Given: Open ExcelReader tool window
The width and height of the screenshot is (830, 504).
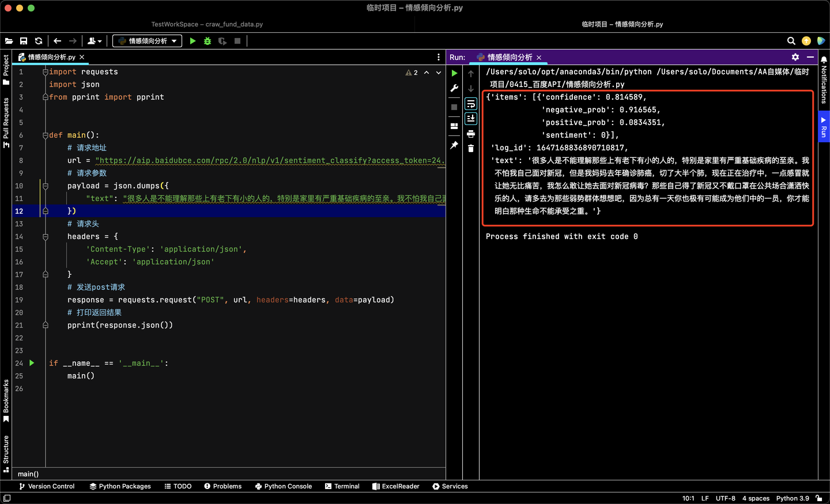Looking at the screenshot, I should point(395,486).
